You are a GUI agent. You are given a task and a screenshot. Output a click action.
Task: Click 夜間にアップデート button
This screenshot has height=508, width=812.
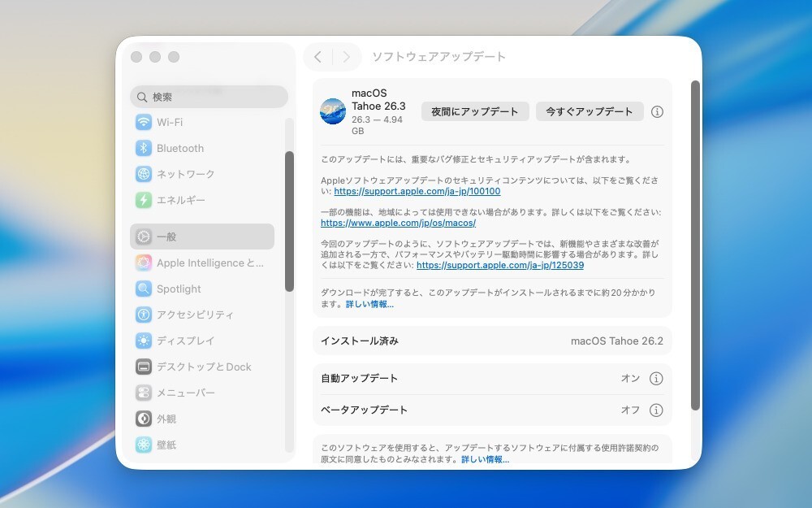475,111
